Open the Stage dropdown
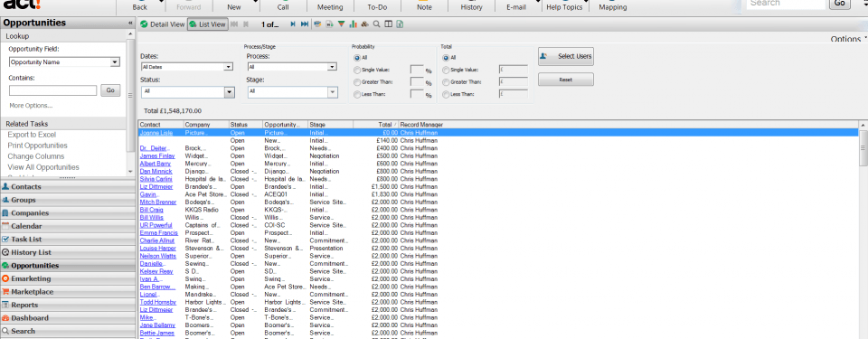Viewport: 868px width, 339px height. click(292, 92)
